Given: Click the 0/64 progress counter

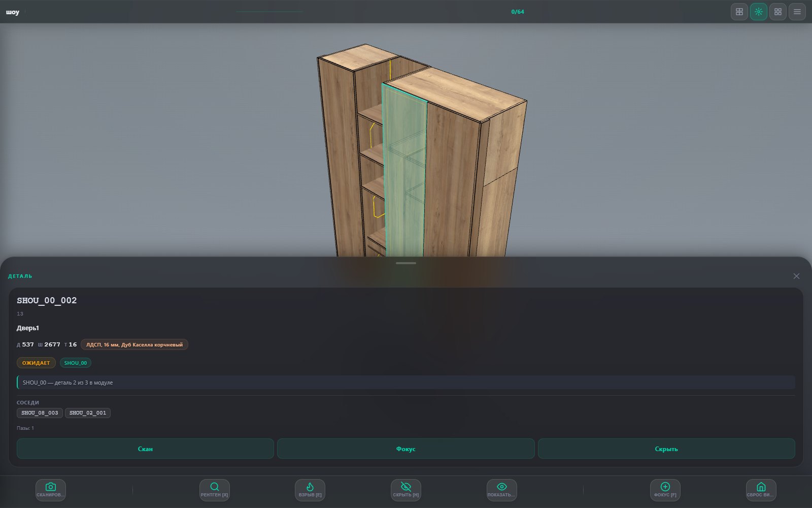Looking at the screenshot, I should (x=518, y=12).
